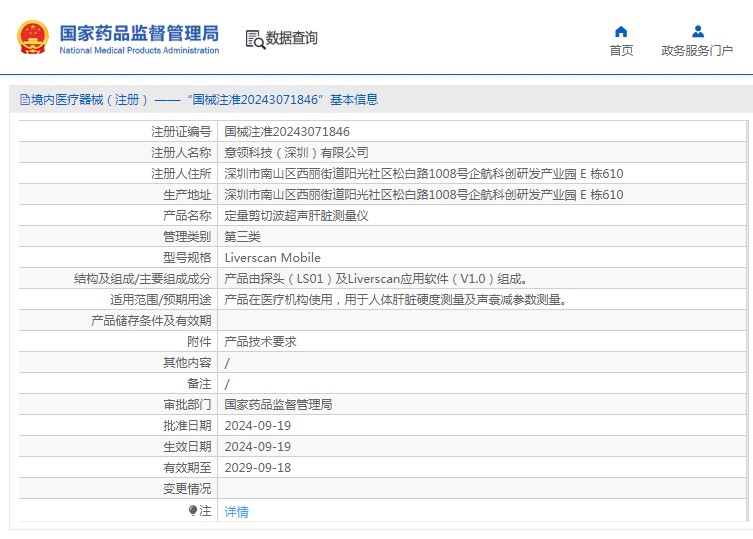This screenshot has width=753, height=539.
Task: Click the bulb icon beside 注
Action: [x=193, y=511]
